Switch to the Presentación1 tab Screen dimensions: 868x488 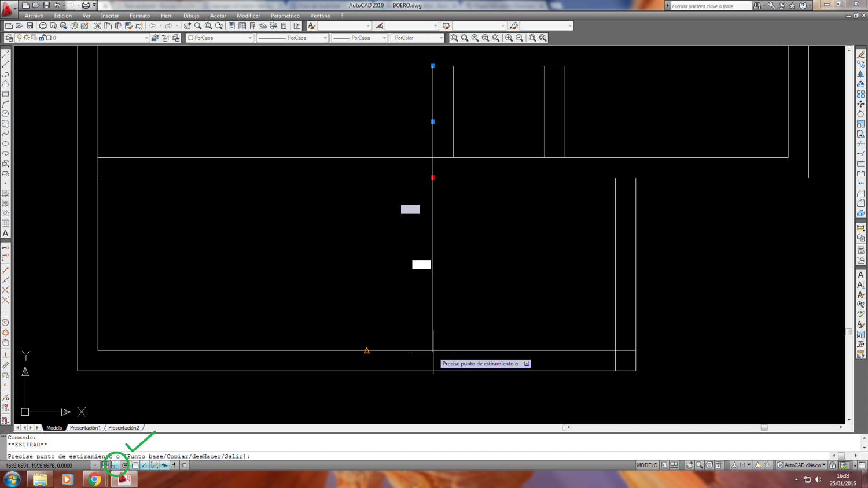[85, 428]
